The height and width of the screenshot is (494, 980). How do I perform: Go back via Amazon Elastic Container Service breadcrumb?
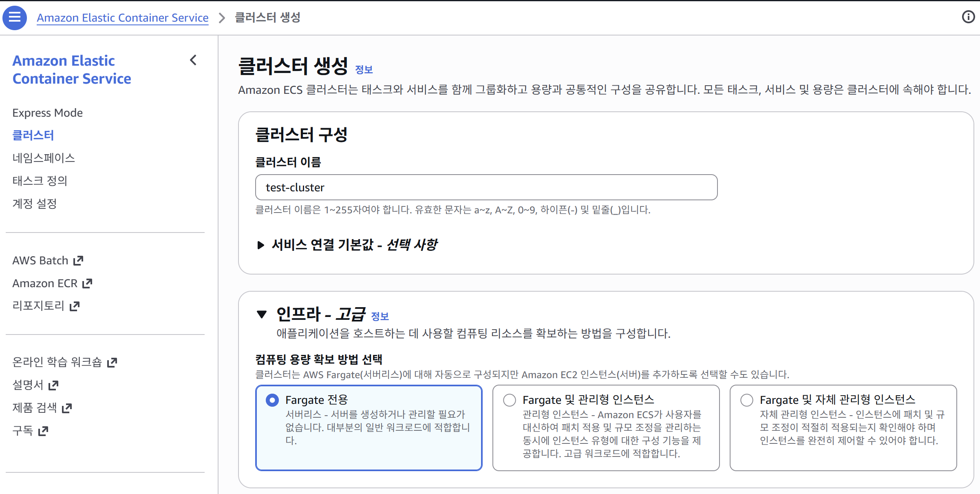pyautogui.click(x=123, y=18)
